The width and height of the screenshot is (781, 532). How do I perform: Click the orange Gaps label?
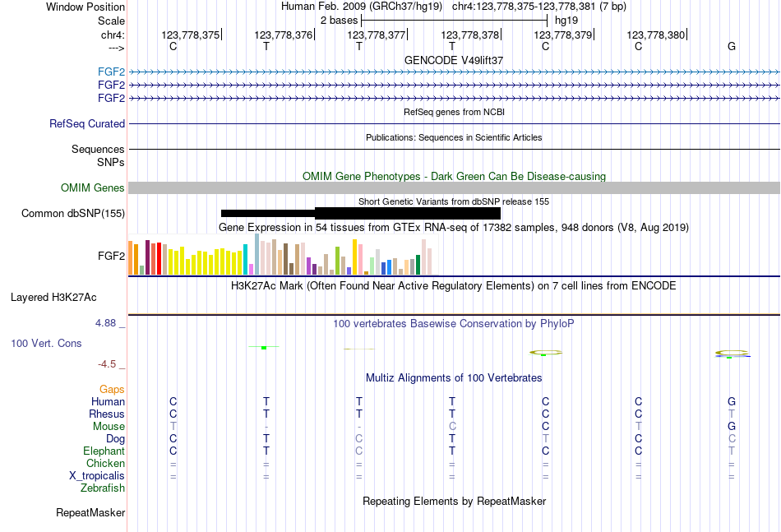[x=112, y=390]
